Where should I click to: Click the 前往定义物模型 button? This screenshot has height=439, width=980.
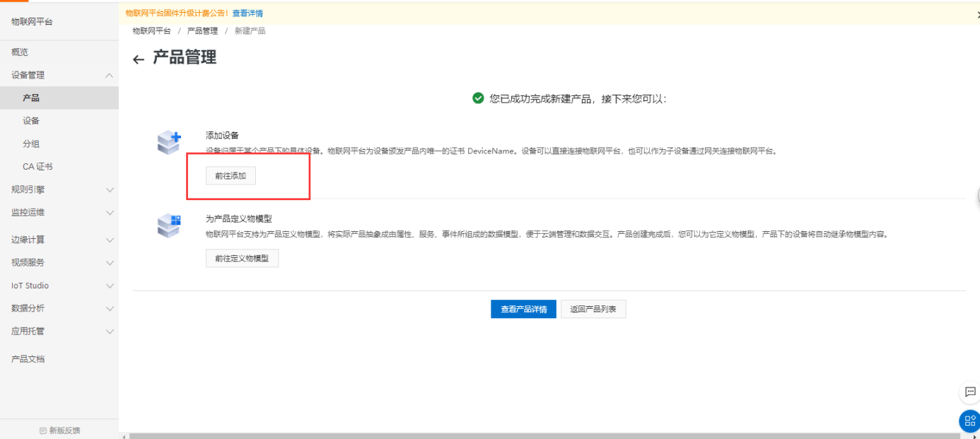pyautogui.click(x=242, y=259)
